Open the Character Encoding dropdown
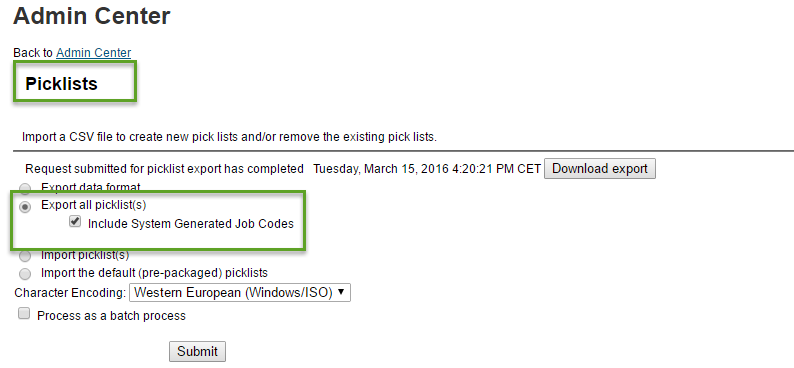 [240, 293]
